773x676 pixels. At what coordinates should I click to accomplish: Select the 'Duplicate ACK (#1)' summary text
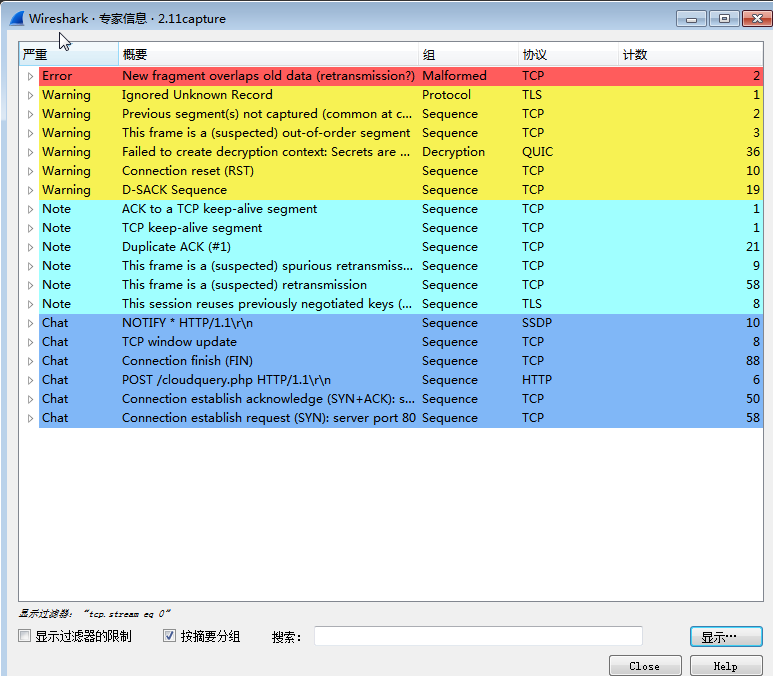176,247
